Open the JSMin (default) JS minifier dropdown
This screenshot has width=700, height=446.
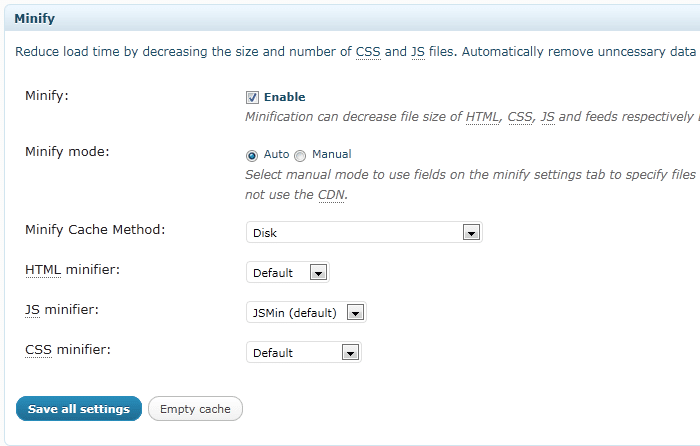pyautogui.click(x=306, y=313)
